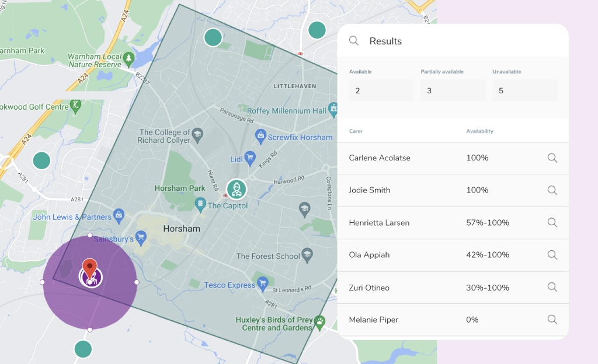Open magnifier icon for Carlene Acolatse

(x=552, y=158)
